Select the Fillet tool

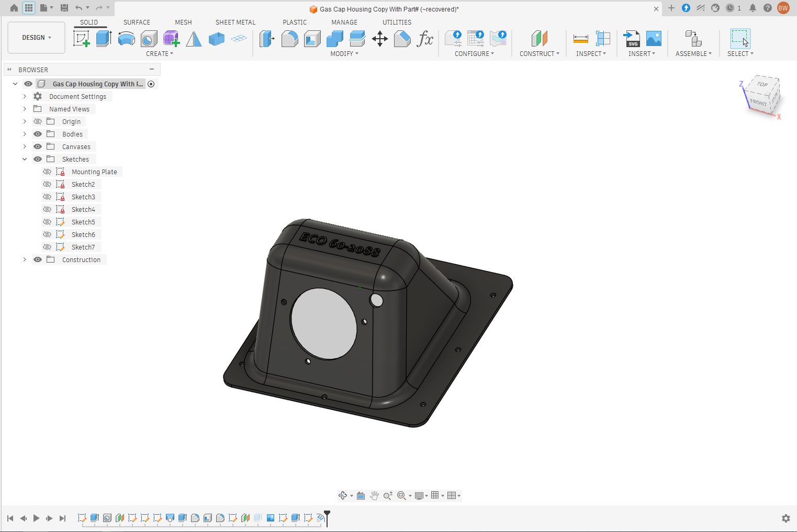coord(289,39)
